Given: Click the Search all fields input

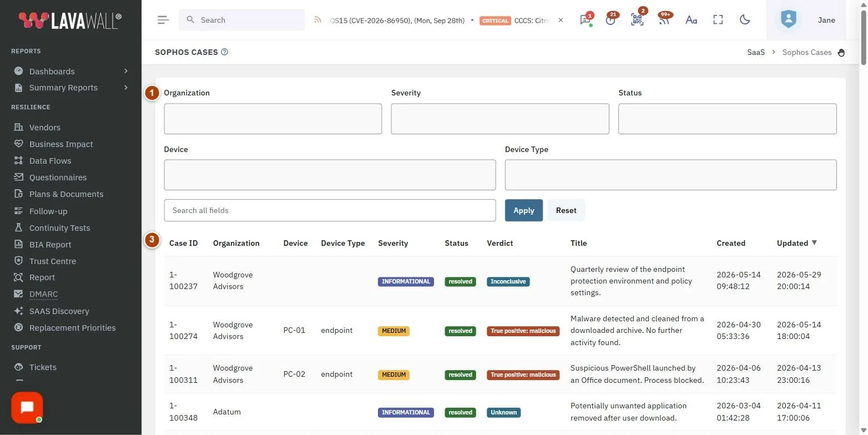Looking at the screenshot, I should [x=330, y=210].
